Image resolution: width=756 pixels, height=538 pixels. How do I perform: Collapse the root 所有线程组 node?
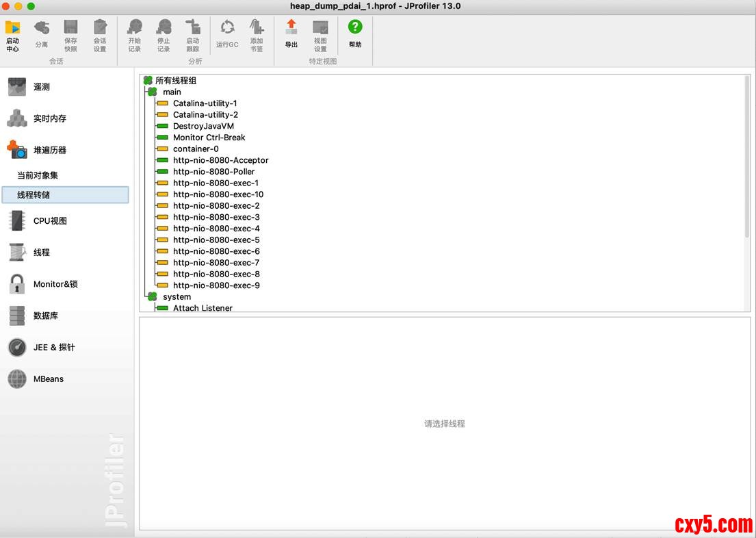(148, 81)
